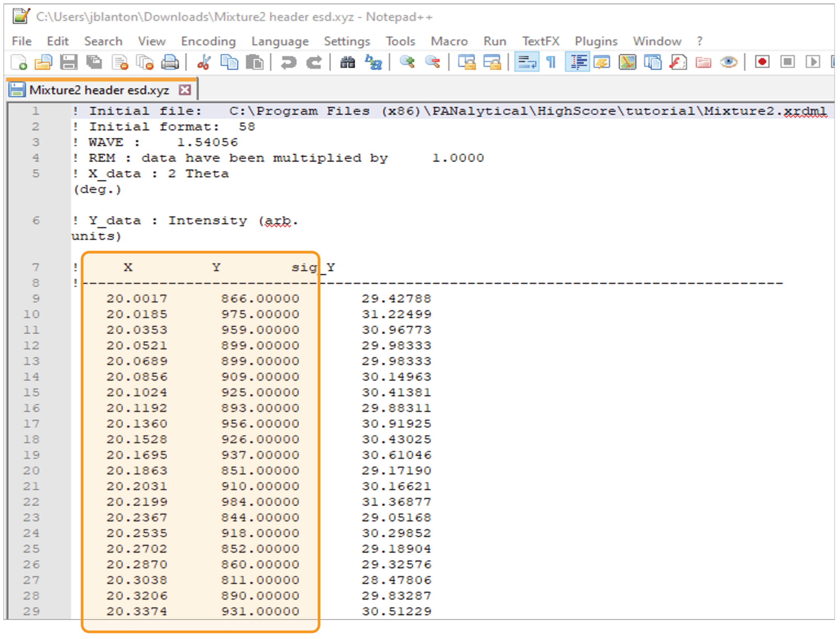This screenshot has width=840, height=639.
Task: Open an existing file
Action: (x=43, y=62)
